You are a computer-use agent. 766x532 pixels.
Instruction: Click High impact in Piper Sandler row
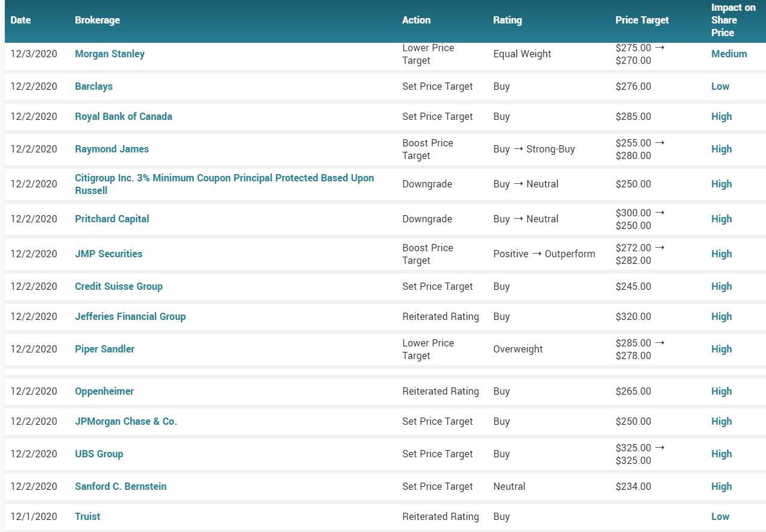coord(721,349)
